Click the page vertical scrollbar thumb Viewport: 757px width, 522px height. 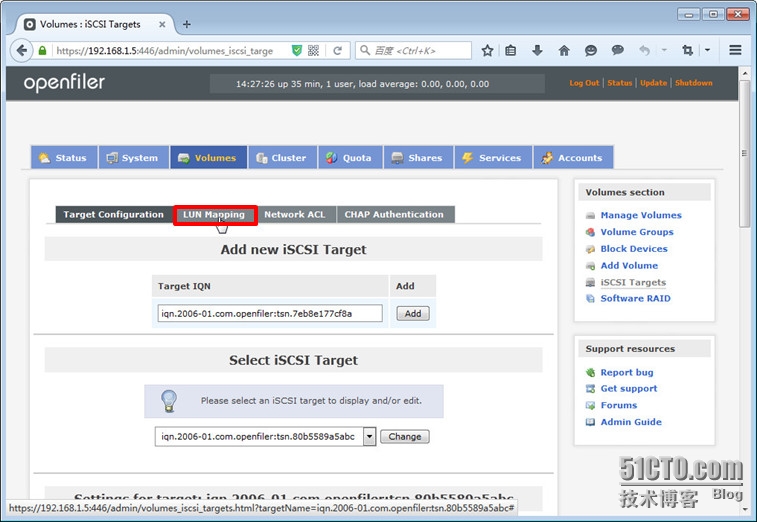[x=744, y=154]
